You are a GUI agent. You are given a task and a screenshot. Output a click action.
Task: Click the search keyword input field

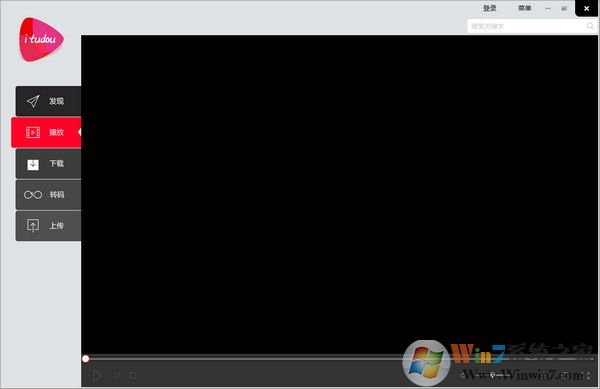[x=526, y=26]
